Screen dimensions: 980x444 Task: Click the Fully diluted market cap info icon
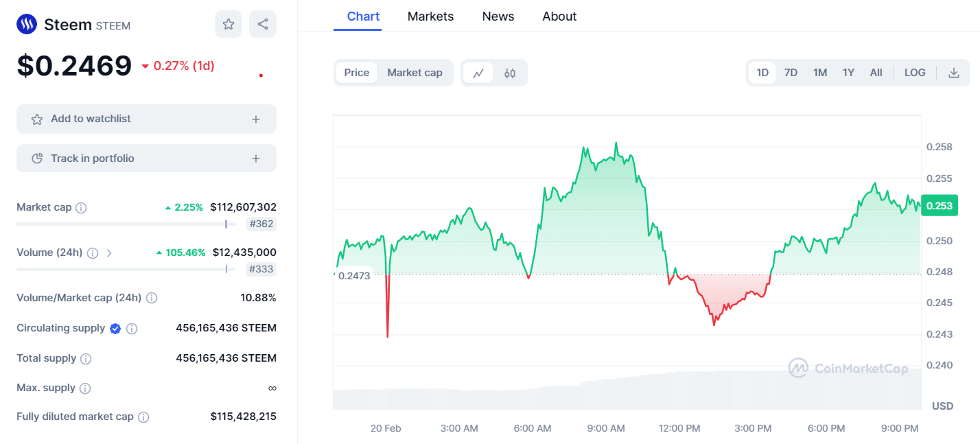coord(143,417)
